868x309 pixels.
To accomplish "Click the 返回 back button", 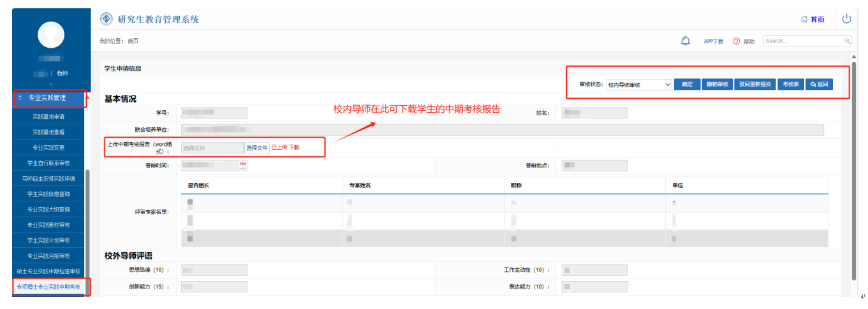I will click(x=819, y=84).
